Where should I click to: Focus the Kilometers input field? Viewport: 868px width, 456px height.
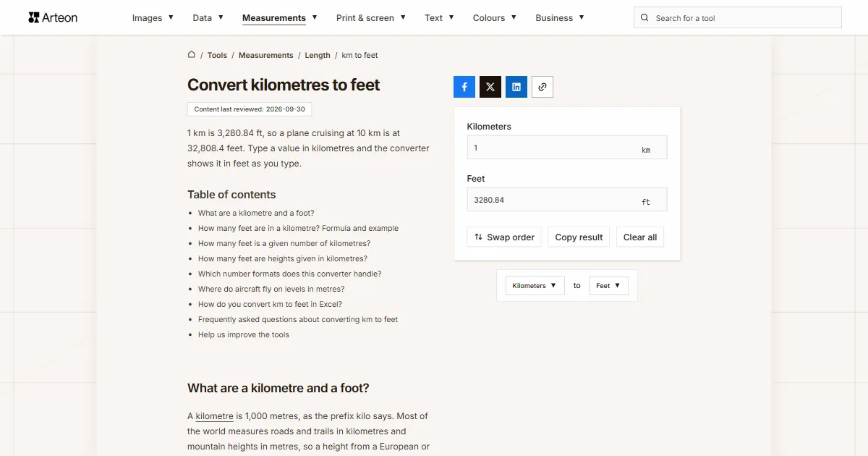click(567, 148)
